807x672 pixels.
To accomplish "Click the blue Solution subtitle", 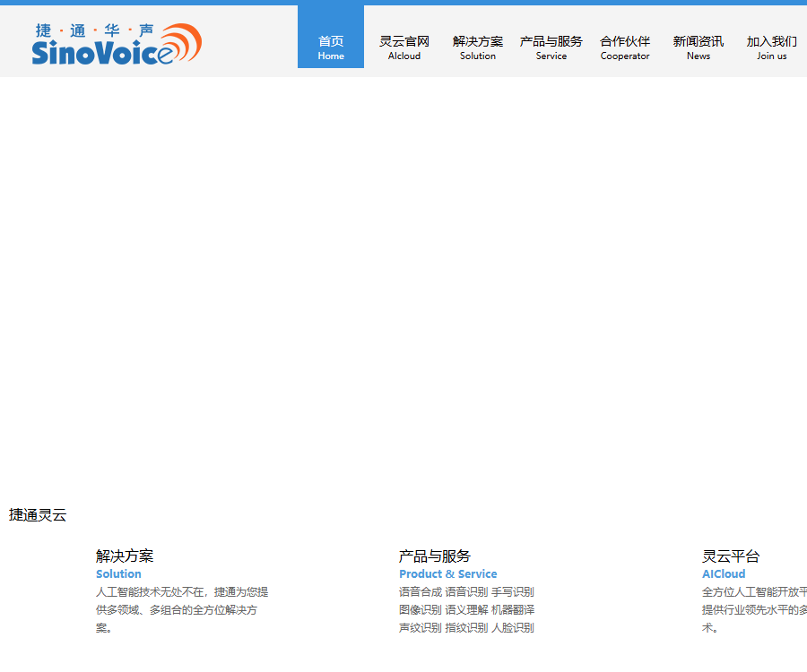I will pos(118,573).
